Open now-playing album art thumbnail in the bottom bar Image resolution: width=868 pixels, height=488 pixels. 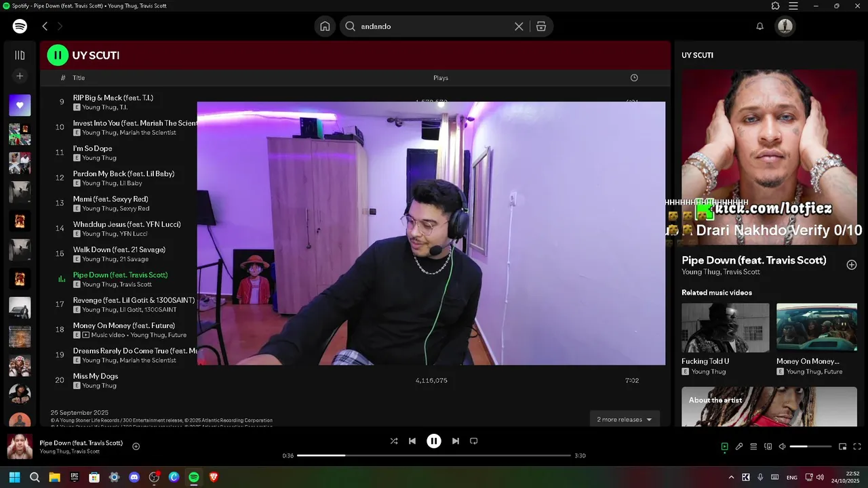(x=20, y=447)
